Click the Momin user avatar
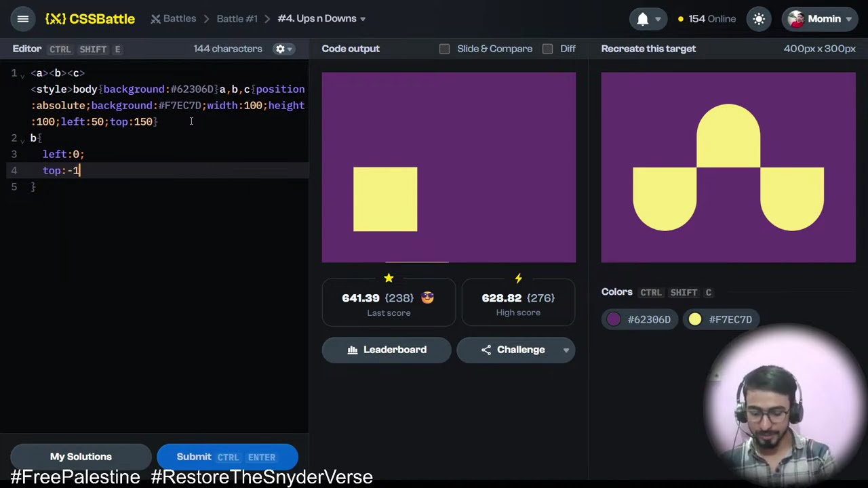 tap(796, 19)
